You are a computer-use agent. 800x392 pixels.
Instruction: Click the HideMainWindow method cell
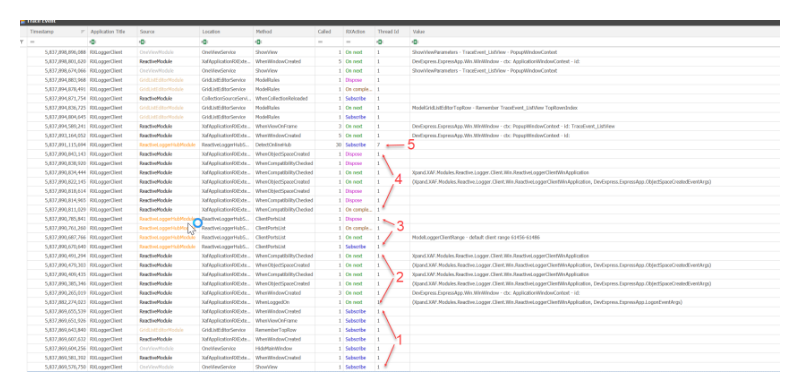click(x=284, y=349)
